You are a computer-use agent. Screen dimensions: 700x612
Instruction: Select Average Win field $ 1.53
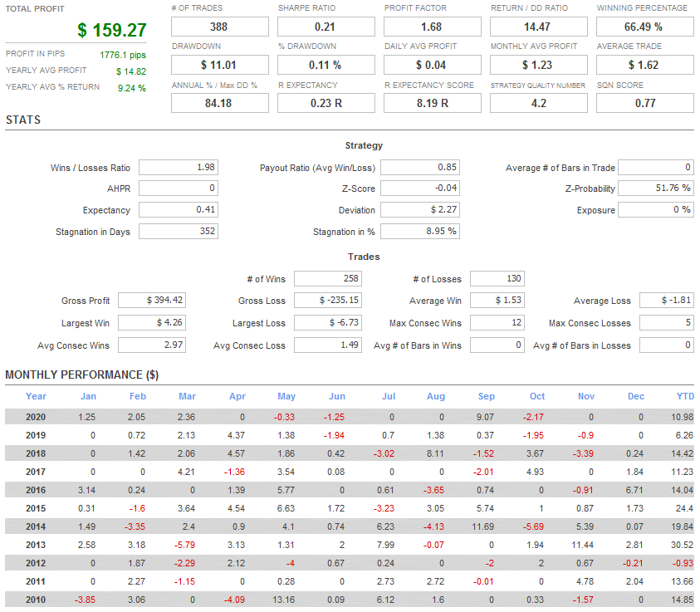pyautogui.click(x=497, y=300)
